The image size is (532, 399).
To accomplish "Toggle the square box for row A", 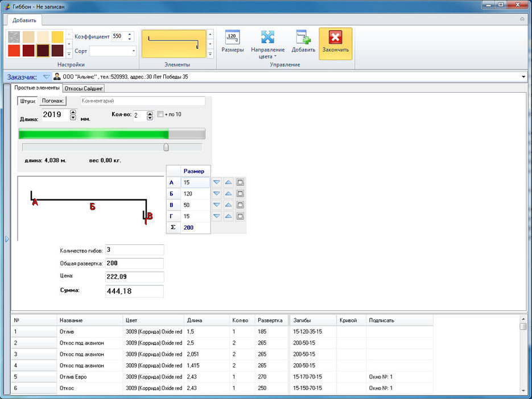I will tap(240, 182).
